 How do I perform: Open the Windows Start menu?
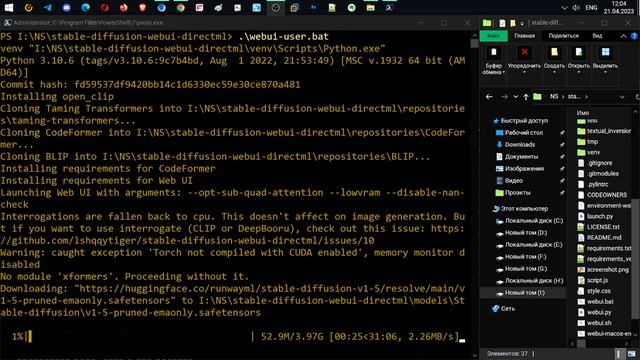[x=9, y=7]
